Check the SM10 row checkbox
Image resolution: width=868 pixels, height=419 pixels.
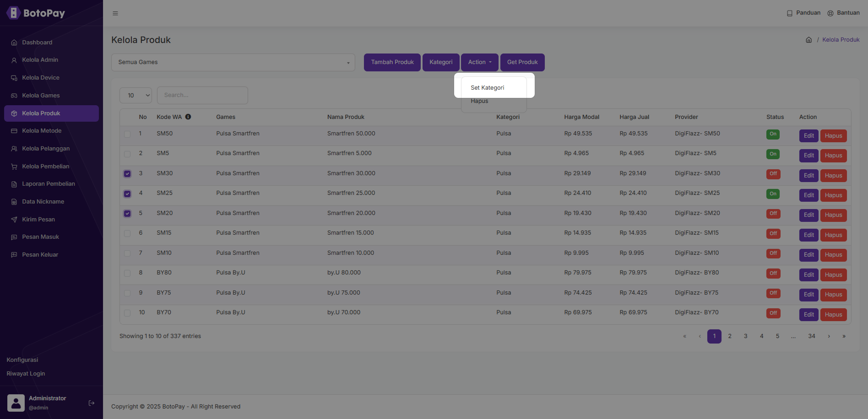(127, 253)
